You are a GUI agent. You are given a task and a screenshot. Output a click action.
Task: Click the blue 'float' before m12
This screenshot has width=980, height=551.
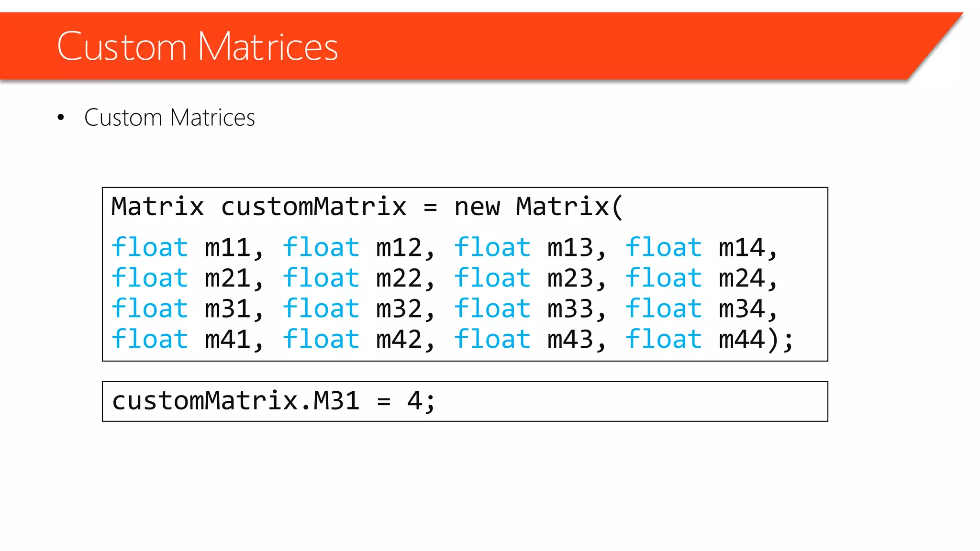tap(321, 248)
